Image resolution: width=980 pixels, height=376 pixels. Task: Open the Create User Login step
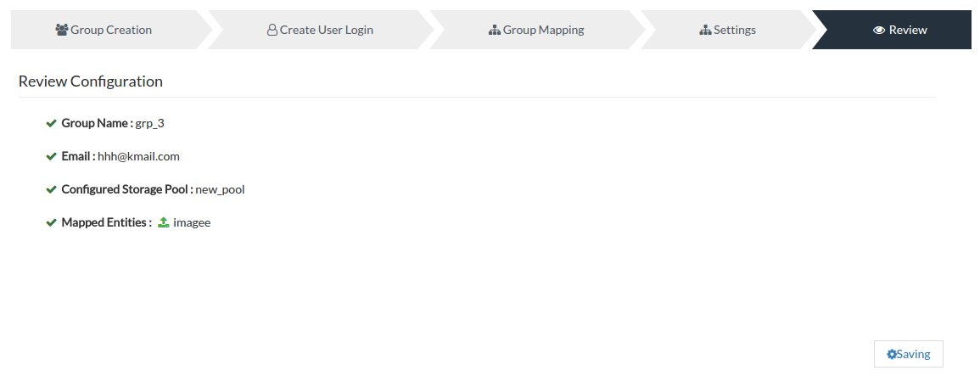(x=320, y=30)
